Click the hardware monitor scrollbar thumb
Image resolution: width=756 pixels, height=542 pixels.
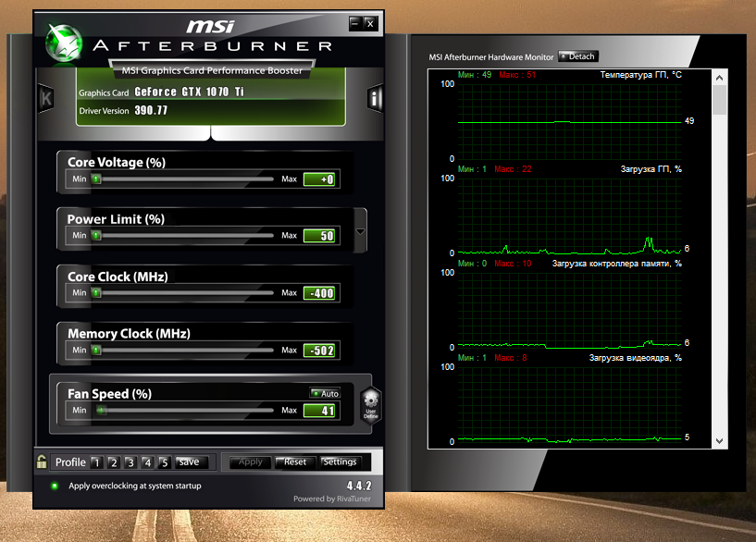[x=719, y=100]
